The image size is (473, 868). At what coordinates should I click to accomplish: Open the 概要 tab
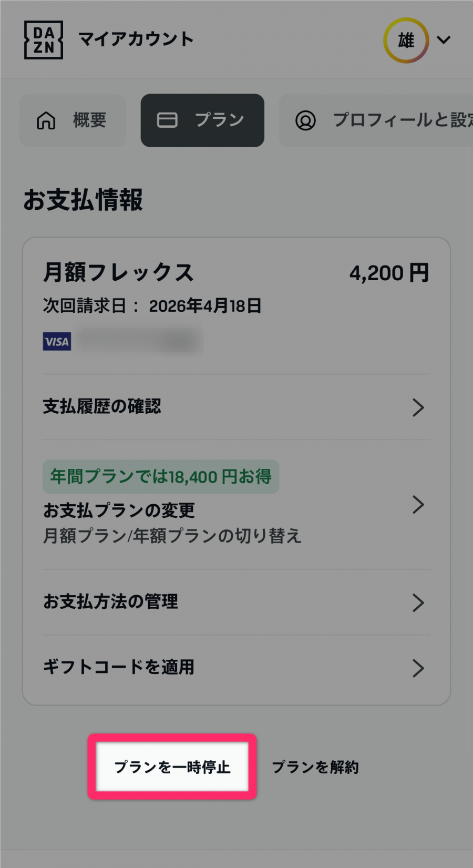pos(74,120)
